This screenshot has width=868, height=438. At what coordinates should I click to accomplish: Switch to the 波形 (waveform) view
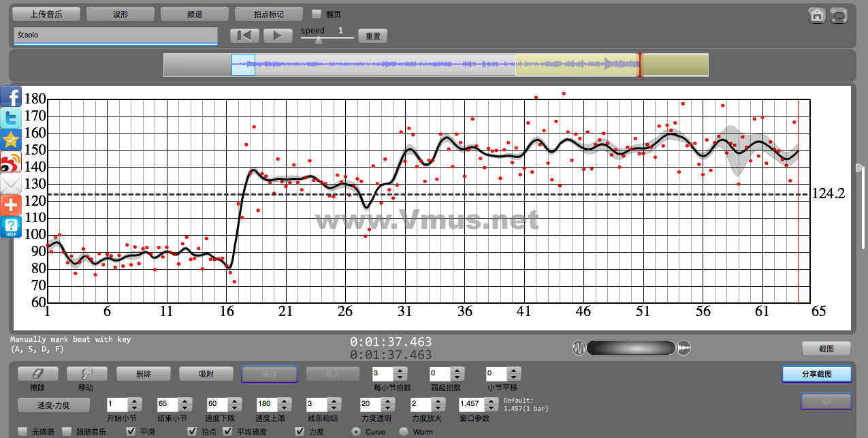pyautogui.click(x=120, y=14)
